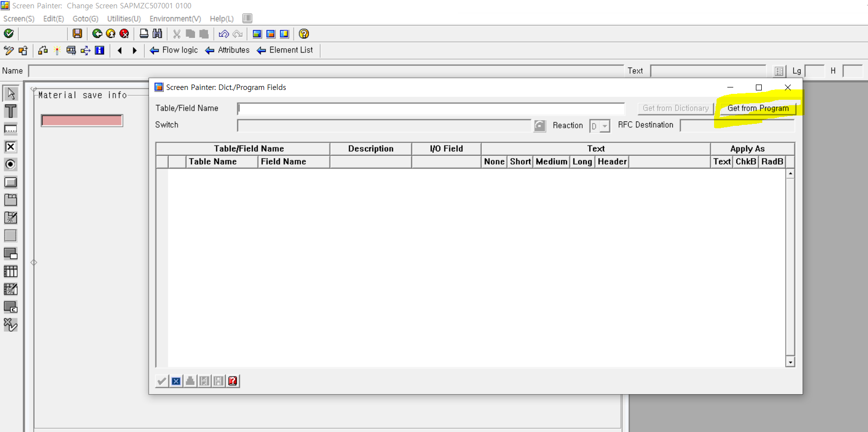
Task: Select the pointer cursor tool in palette
Action: coord(10,93)
